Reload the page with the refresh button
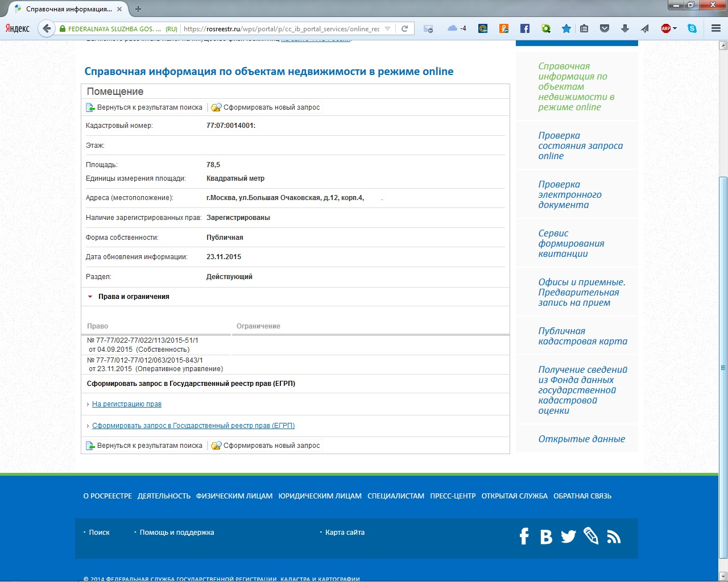Screen dimensions: 728x582 tap(405, 28)
